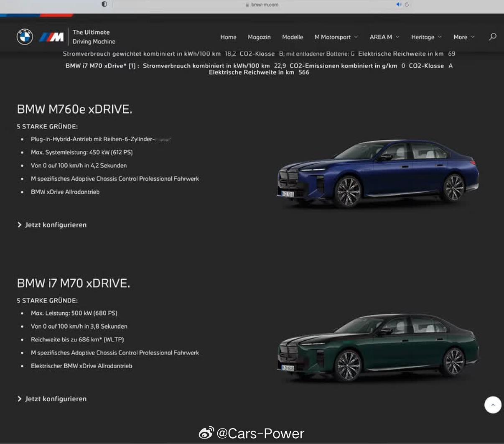The width and height of the screenshot is (504, 444).
Task: Expand the AREA M dropdown
Action: (384, 37)
